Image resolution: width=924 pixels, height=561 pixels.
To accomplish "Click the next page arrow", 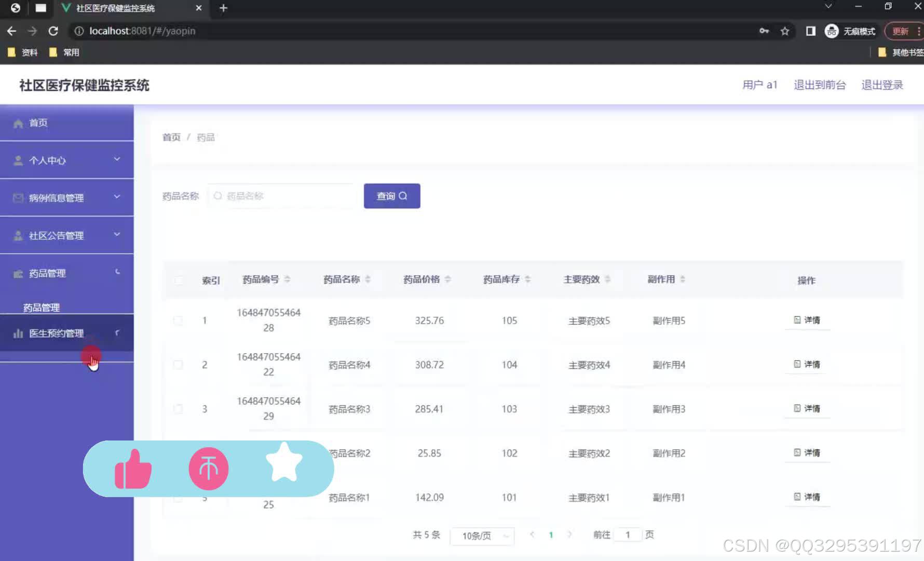I will [x=569, y=535].
